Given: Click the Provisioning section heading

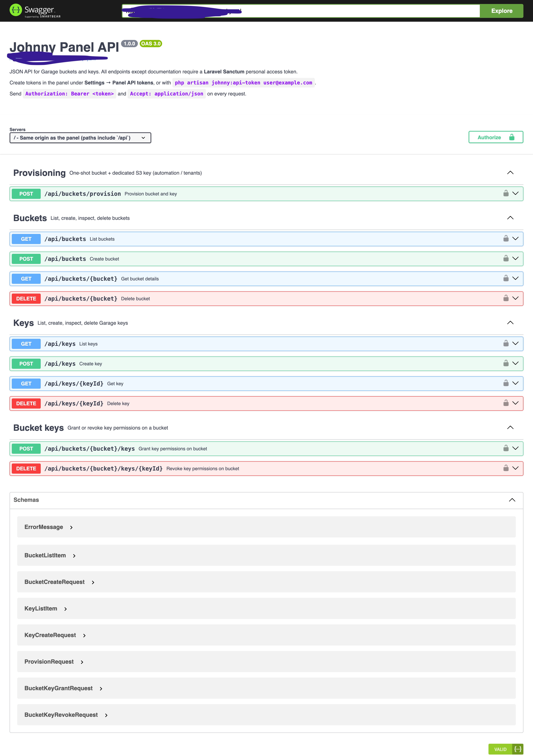Looking at the screenshot, I should coord(39,173).
